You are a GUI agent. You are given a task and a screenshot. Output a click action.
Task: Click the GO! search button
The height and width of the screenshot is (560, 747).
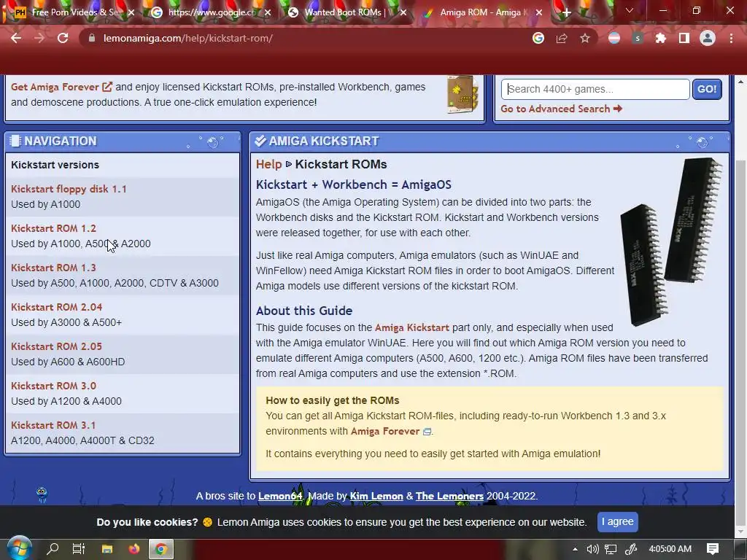click(707, 89)
